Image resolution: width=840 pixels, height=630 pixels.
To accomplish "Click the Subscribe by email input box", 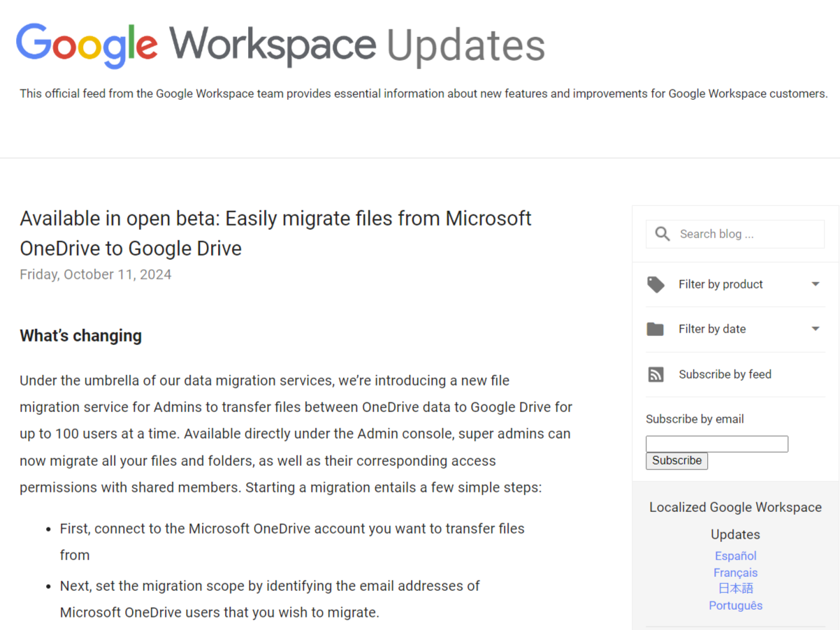I will click(x=716, y=444).
